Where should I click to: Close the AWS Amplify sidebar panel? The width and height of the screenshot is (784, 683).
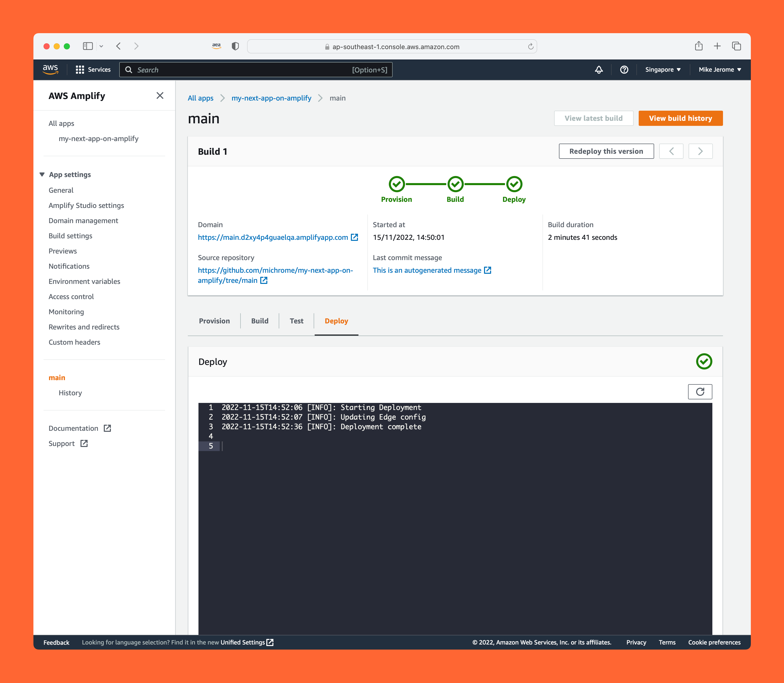(x=160, y=96)
